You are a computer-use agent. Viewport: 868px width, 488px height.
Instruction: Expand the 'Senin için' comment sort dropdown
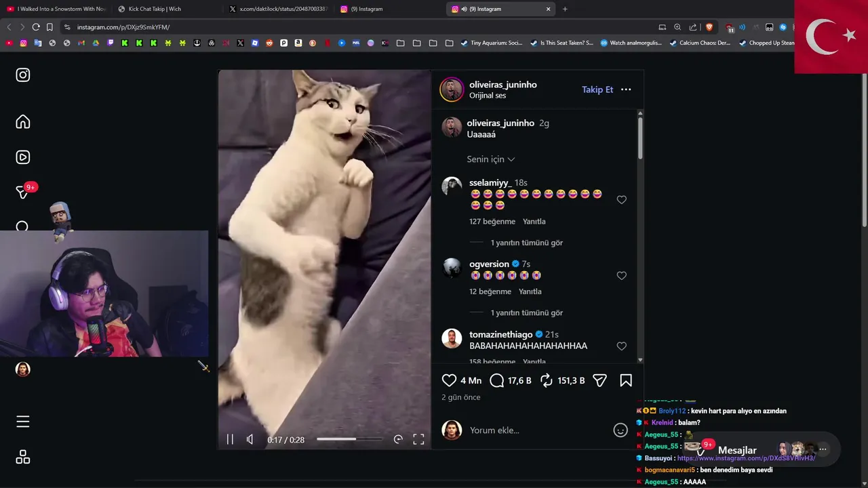coord(491,159)
